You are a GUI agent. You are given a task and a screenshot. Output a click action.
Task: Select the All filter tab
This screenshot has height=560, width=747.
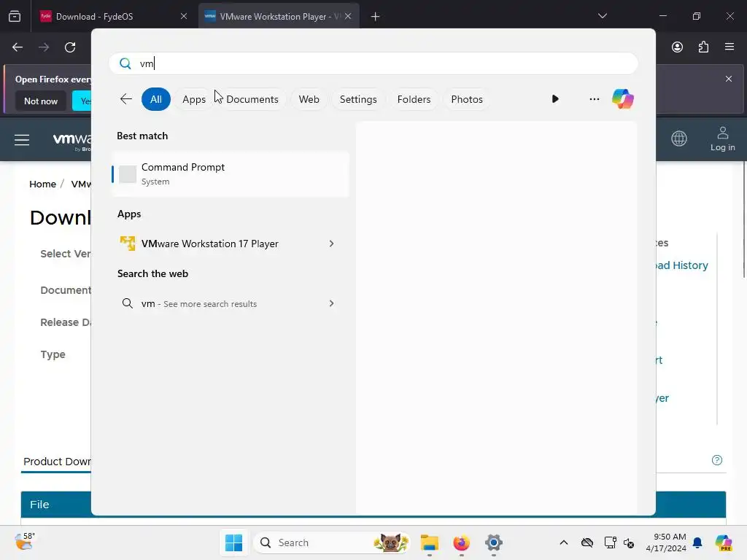coord(156,99)
